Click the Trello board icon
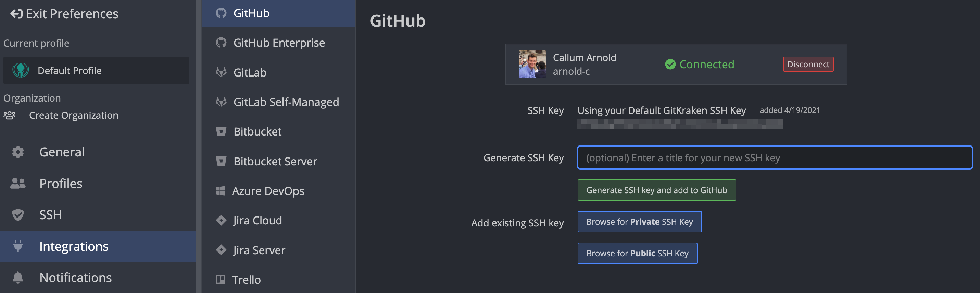The image size is (980, 293). 220,280
